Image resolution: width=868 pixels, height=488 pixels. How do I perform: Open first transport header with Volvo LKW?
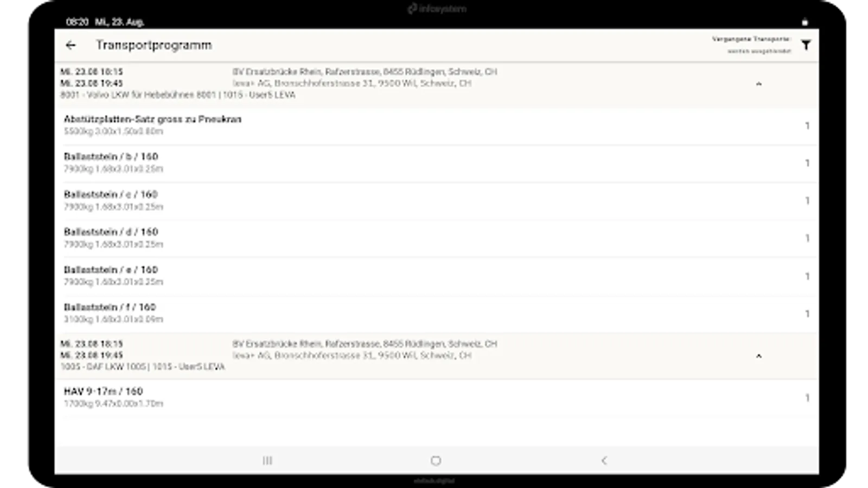(x=437, y=84)
